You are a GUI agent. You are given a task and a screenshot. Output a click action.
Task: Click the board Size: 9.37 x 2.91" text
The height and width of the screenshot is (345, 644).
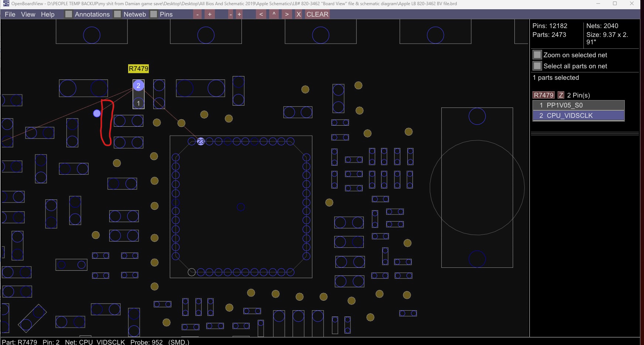[607, 38]
